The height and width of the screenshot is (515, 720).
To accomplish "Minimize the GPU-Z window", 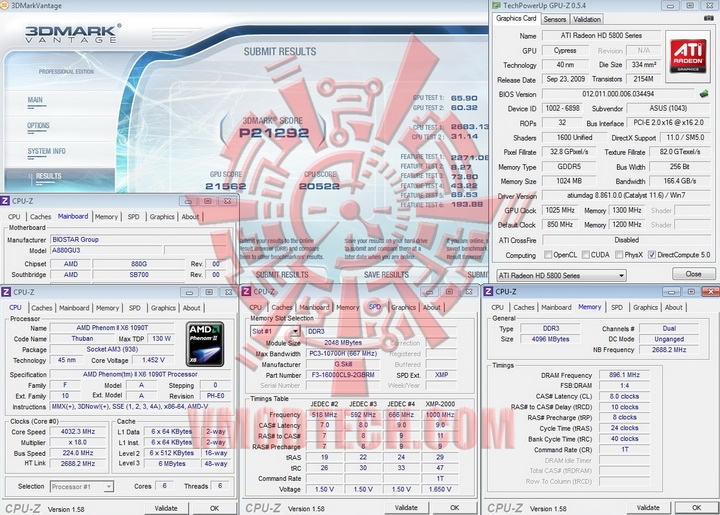I will pos(671,6).
